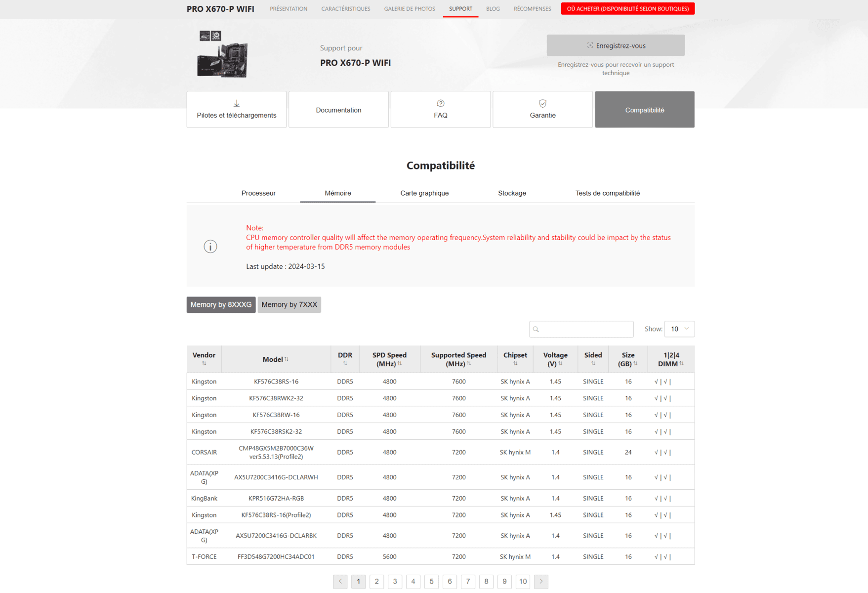Click the Garantie shield icon

[542, 103]
